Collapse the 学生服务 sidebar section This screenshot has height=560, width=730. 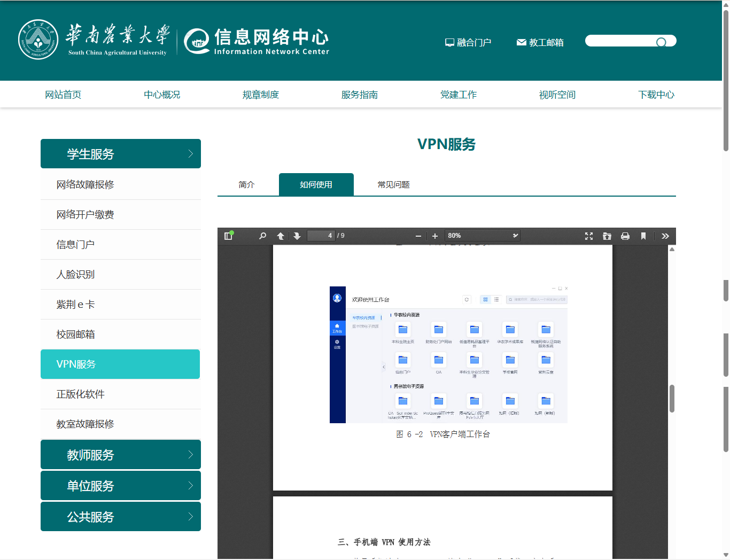tap(121, 154)
